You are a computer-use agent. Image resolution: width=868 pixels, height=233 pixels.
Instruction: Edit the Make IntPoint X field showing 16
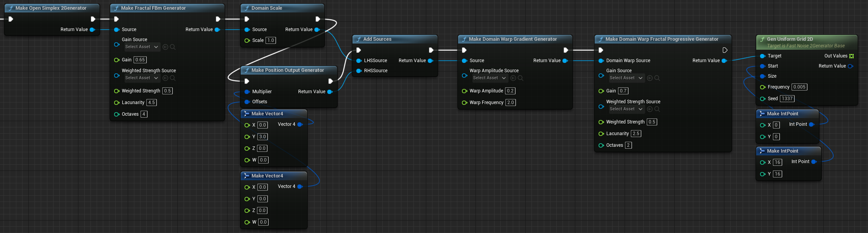point(778,162)
